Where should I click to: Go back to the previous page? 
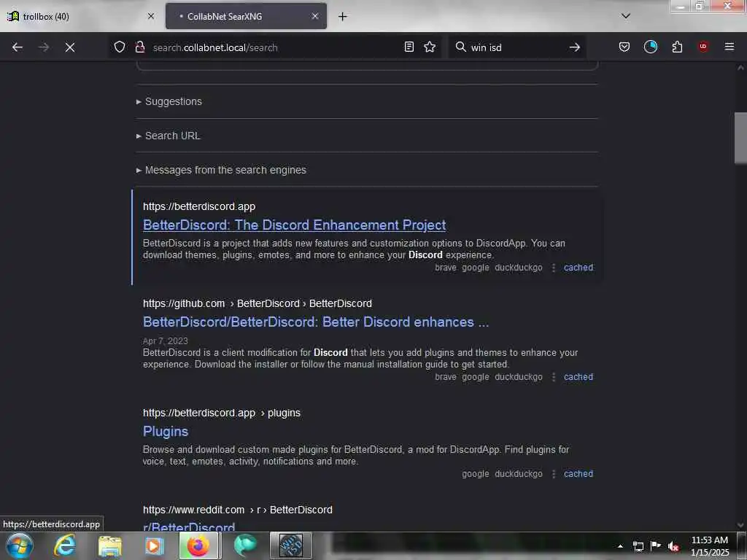[18, 47]
